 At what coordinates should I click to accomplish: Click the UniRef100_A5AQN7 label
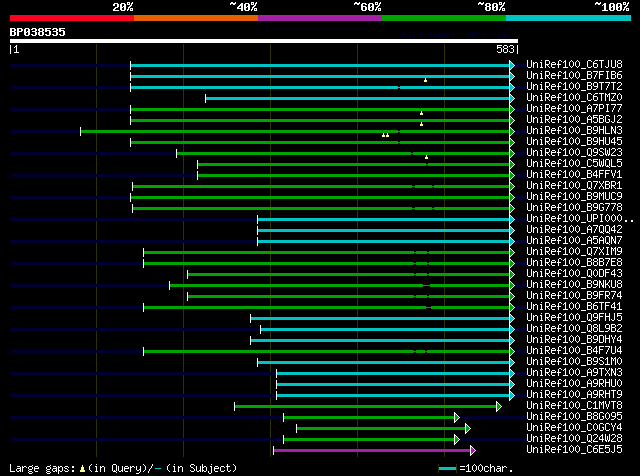click(x=574, y=241)
